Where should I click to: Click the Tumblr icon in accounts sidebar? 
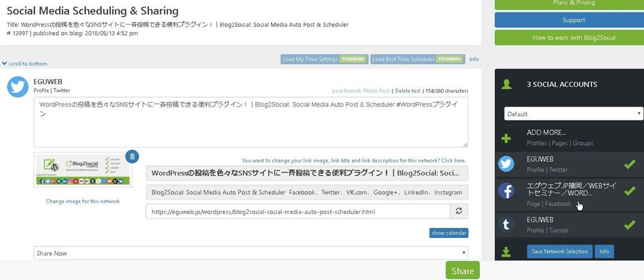[506, 224]
